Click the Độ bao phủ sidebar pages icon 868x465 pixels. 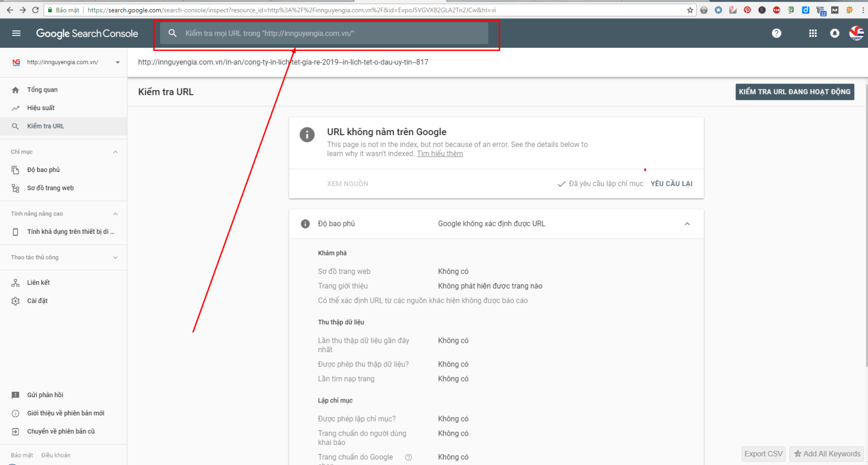[15, 170]
